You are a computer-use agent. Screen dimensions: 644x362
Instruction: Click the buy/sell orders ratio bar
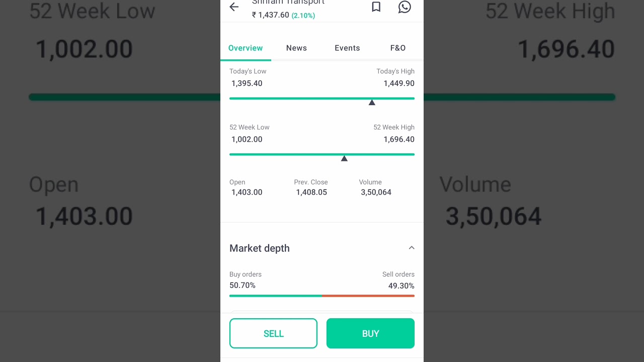(322, 296)
